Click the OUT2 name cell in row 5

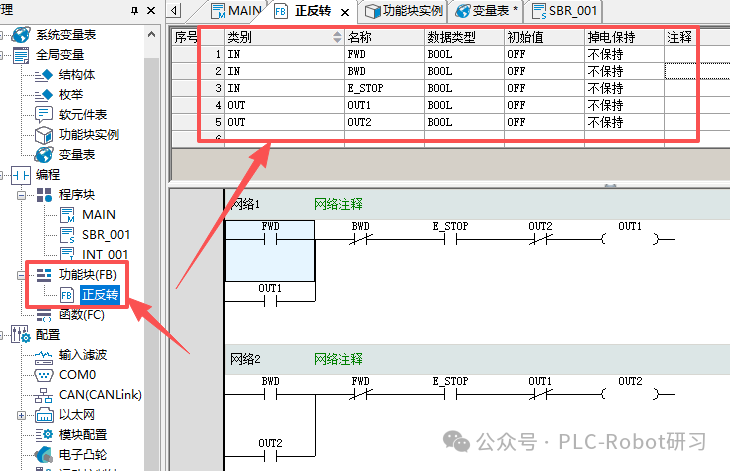[x=385, y=122]
